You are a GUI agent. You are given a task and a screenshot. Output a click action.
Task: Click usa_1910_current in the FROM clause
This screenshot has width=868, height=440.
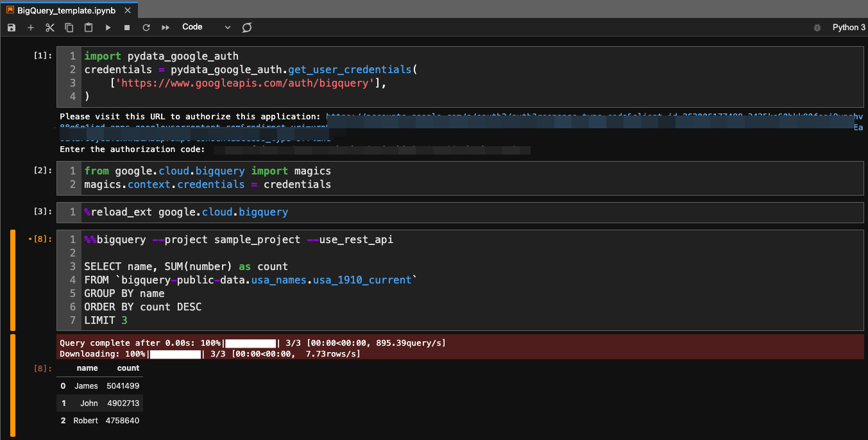click(362, 280)
